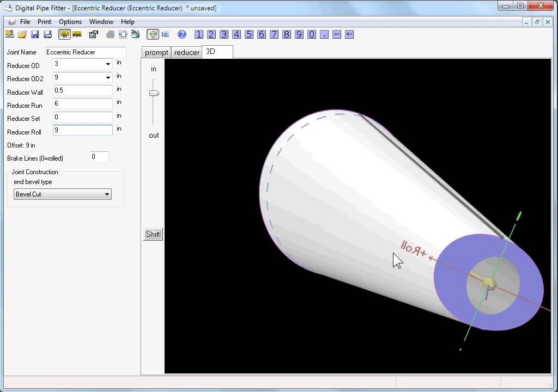Click the Shift button beside 3D view
Viewport: 558px width, 392px height.
153,234
